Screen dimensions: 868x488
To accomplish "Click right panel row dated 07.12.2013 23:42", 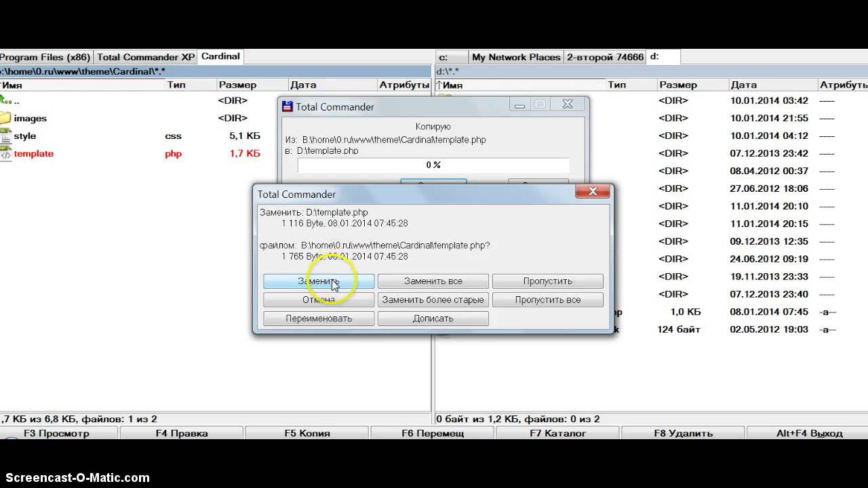I will [x=651, y=153].
